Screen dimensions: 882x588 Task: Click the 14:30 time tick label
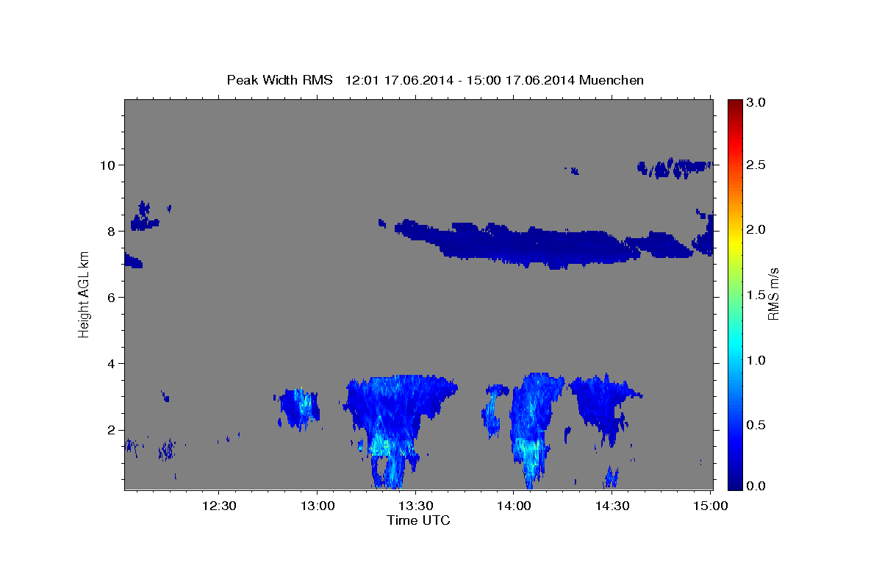(612, 506)
